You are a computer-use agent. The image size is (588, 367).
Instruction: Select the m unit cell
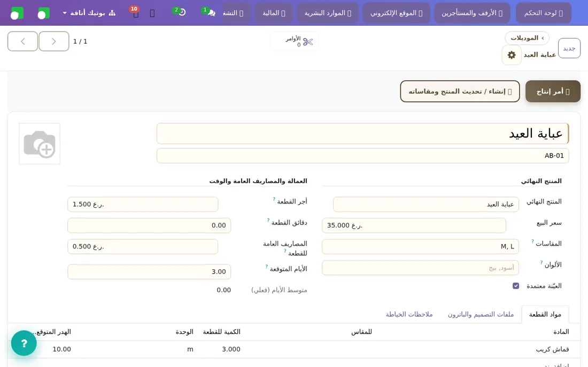pyautogui.click(x=190, y=349)
